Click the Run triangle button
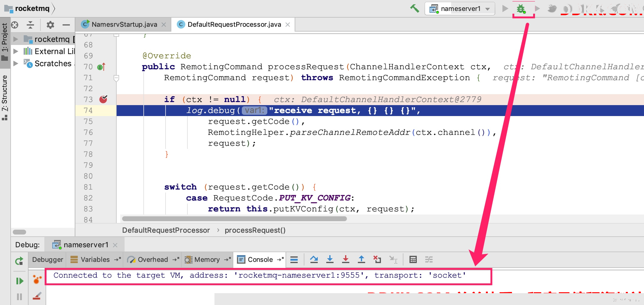This screenshot has width=644, height=305. (505, 9)
